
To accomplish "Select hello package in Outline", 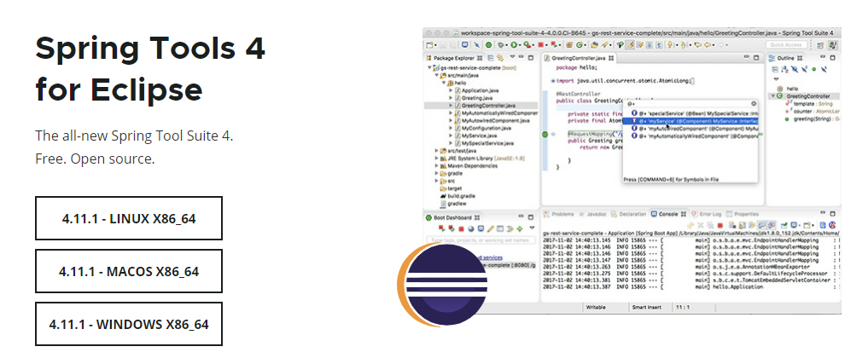I will (788, 89).
